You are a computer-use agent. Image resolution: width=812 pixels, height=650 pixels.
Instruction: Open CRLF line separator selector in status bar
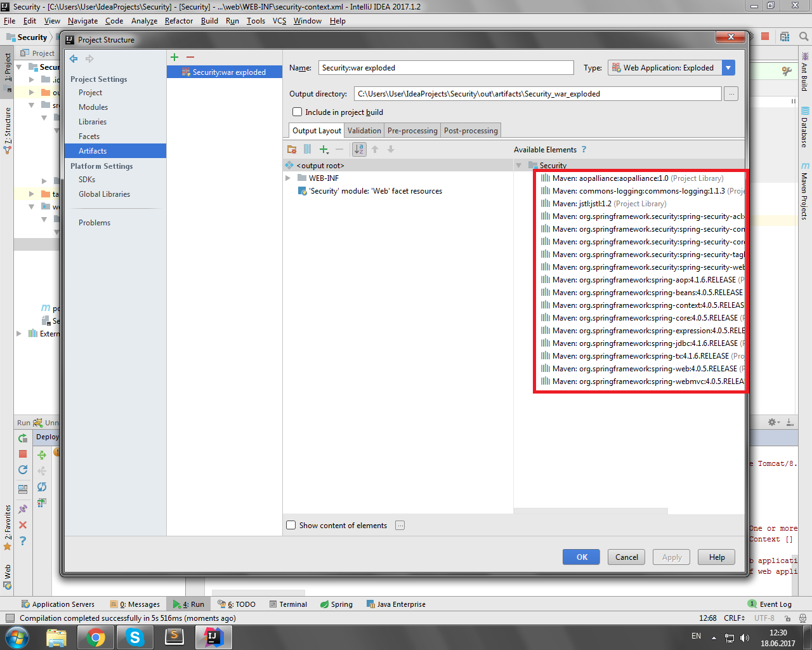pyautogui.click(x=734, y=618)
